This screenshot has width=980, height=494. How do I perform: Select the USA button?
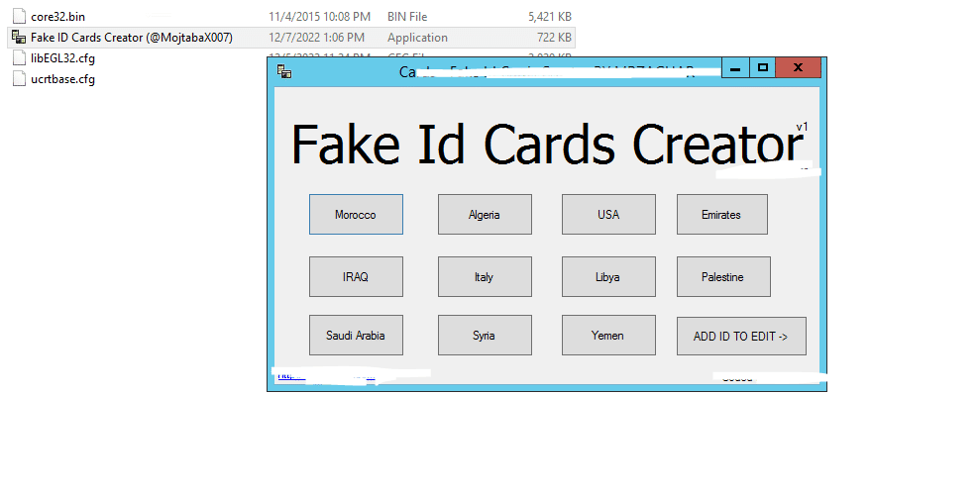click(x=608, y=215)
